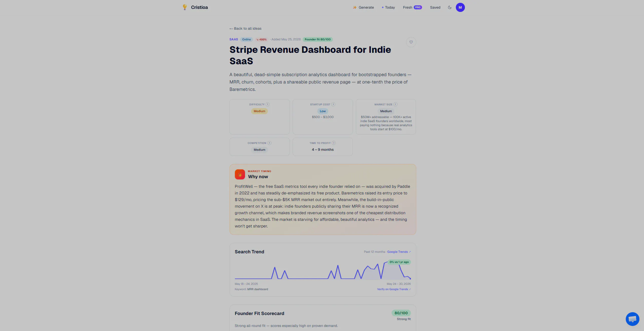Save this idea with the heart icon

[411, 42]
